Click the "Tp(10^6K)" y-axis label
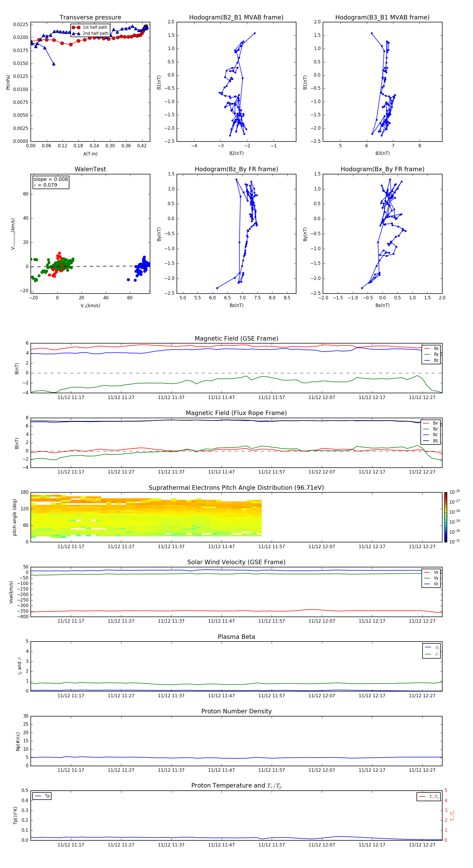 [15, 815]
